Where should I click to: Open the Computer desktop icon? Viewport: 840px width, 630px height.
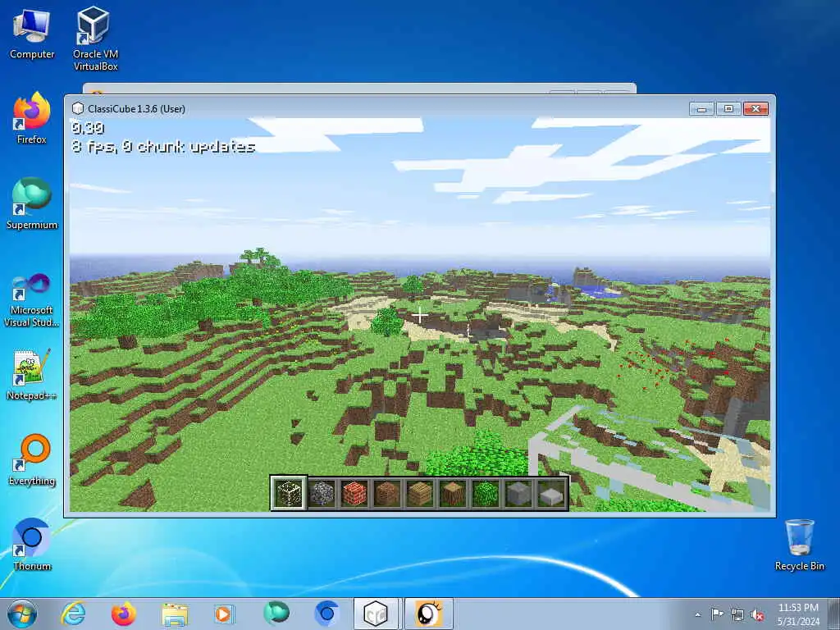32,34
